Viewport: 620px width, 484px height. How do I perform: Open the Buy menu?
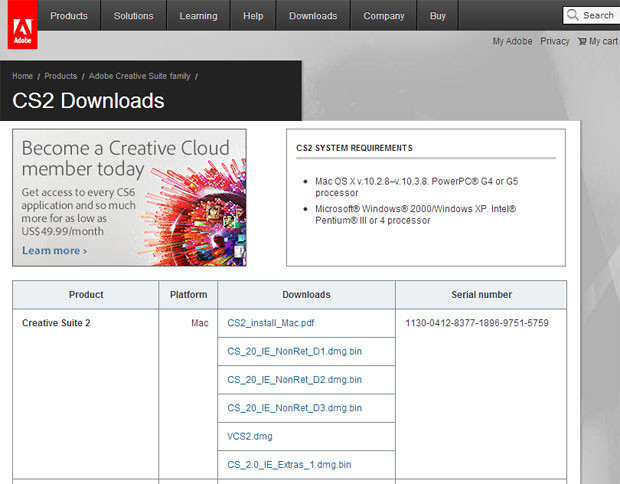pyautogui.click(x=438, y=15)
